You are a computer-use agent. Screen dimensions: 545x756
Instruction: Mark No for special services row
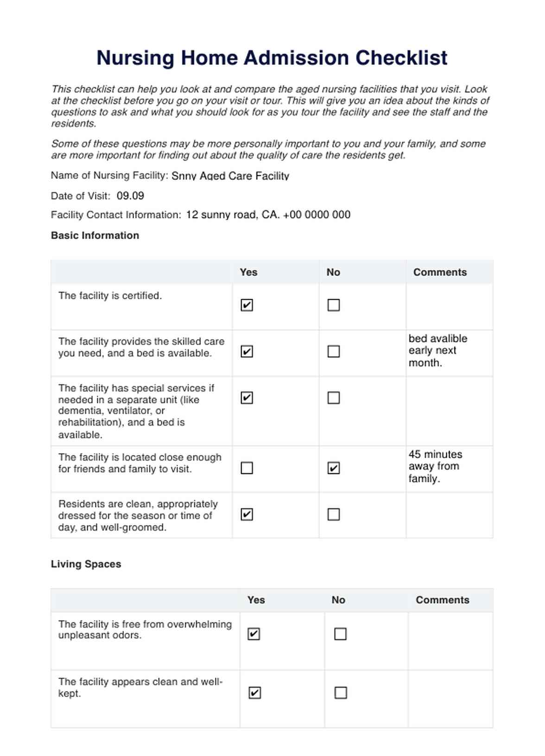point(334,398)
